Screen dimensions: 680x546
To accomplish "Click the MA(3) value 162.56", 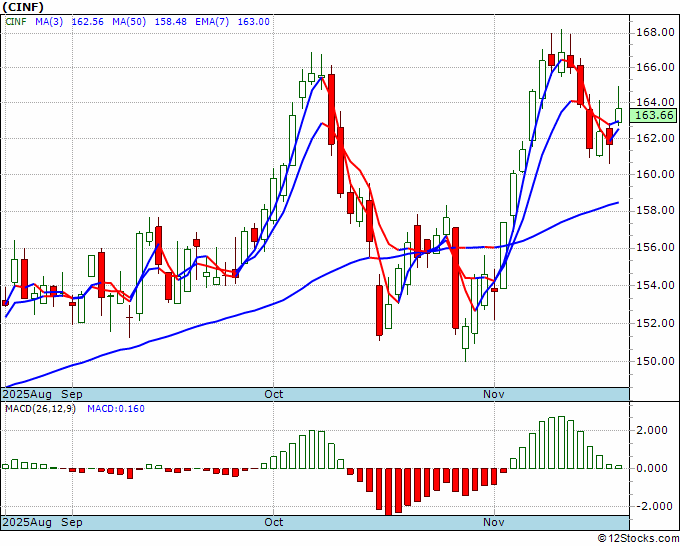I will [88, 22].
